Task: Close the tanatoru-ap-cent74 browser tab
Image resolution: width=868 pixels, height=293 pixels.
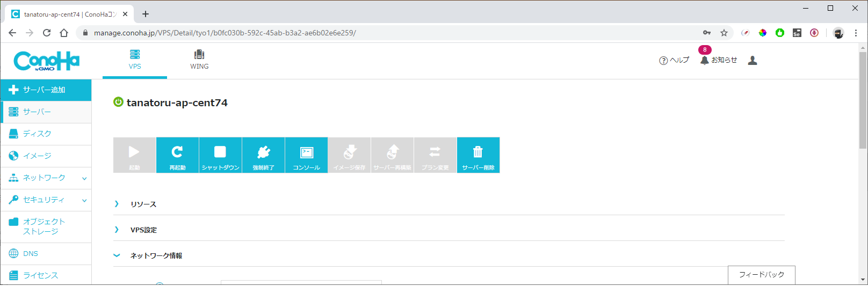Action: (x=126, y=14)
